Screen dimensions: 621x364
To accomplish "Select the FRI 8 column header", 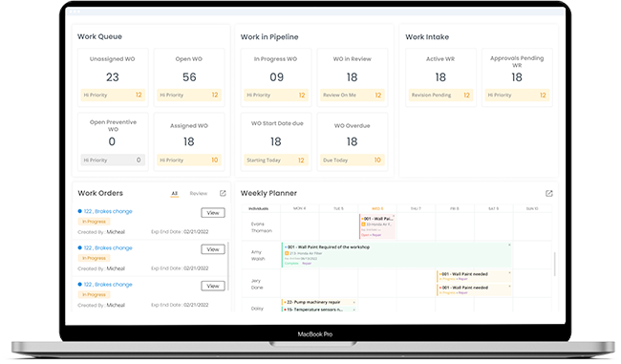I will pyautogui.click(x=454, y=208).
